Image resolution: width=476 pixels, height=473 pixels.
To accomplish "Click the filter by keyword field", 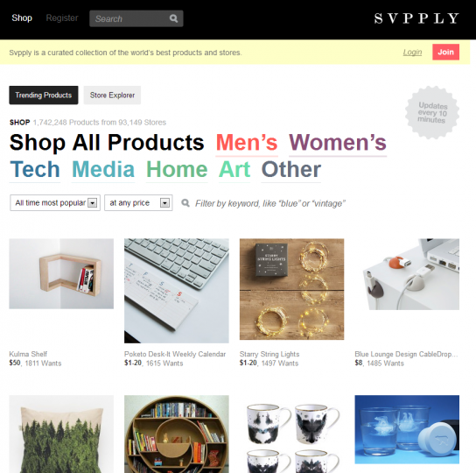I will 270,203.
